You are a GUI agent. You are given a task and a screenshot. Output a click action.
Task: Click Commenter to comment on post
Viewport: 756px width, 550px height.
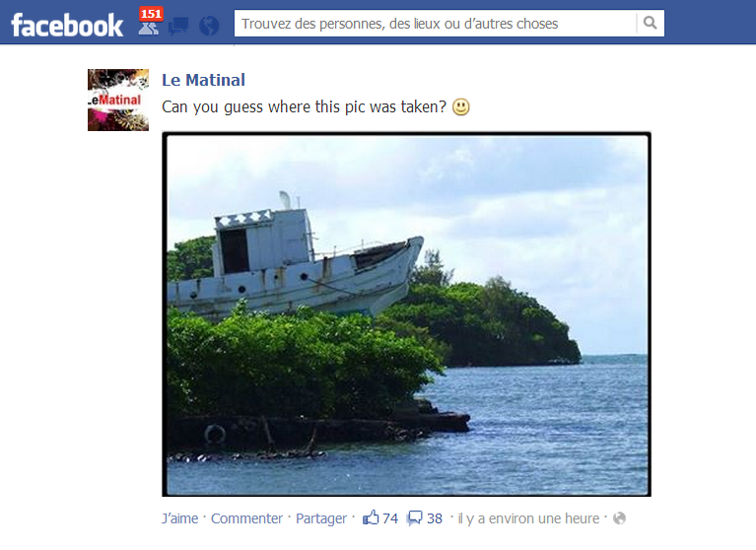coord(246,518)
